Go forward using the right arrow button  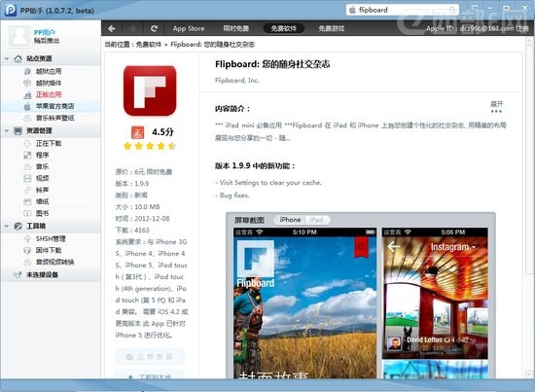tap(132, 28)
